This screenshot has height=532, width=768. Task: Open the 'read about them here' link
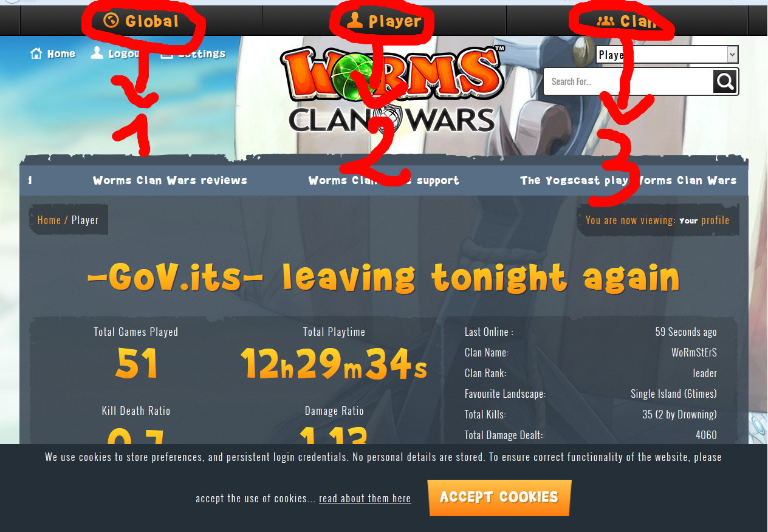click(x=365, y=499)
